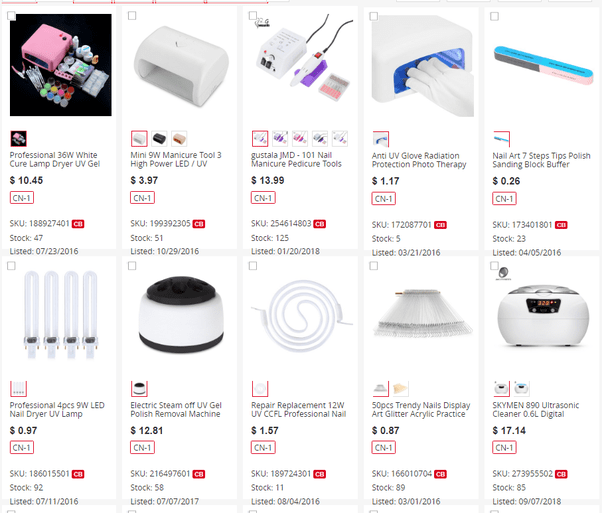Choose the pink color variant of Mini 9W lamp
The width and height of the screenshot is (602, 513).
(179, 139)
